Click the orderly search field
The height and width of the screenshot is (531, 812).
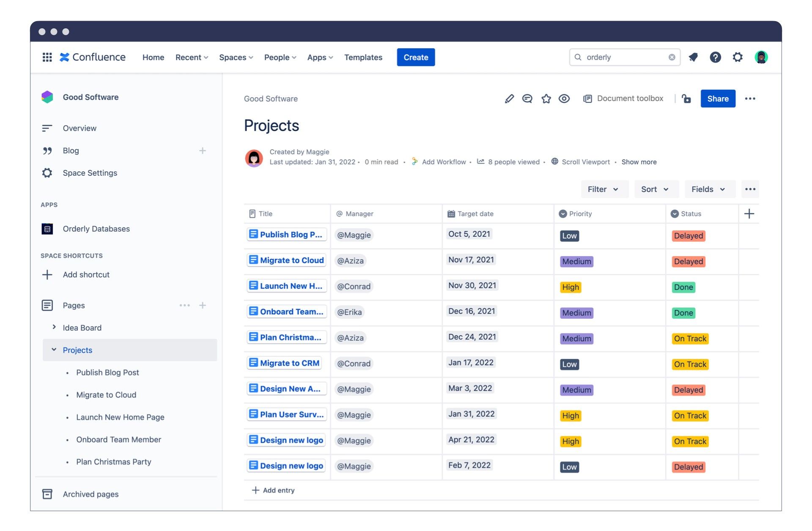coord(622,57)
